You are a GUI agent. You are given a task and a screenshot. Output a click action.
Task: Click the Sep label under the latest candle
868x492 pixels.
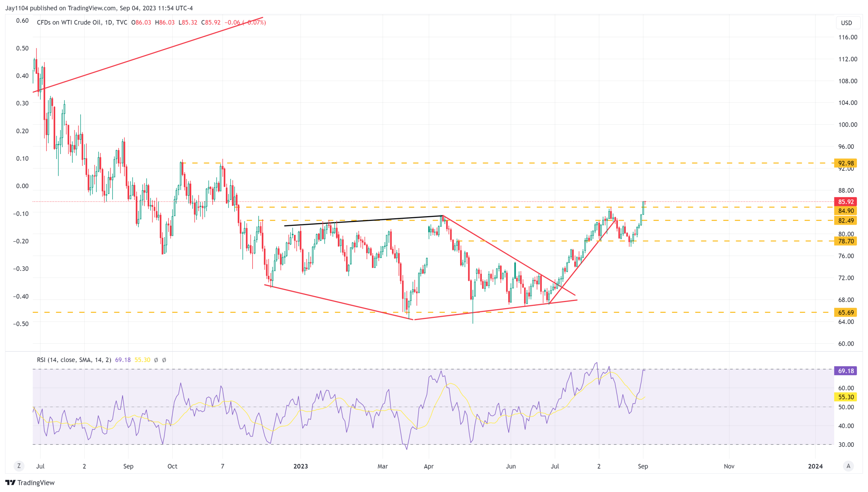point(643,466)
